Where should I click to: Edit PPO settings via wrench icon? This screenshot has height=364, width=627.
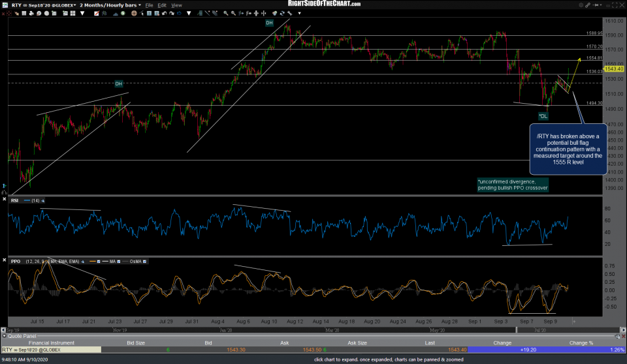[83, 262]
